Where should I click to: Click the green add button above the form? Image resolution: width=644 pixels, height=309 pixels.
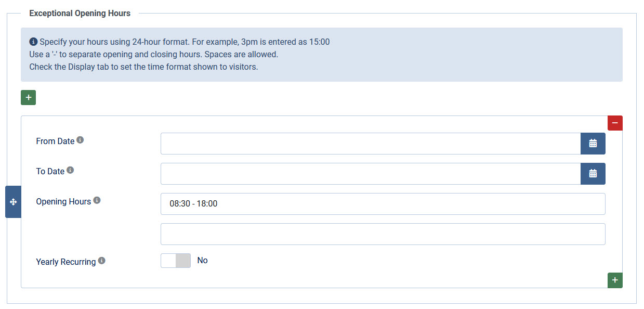click(x=28, y=97)
